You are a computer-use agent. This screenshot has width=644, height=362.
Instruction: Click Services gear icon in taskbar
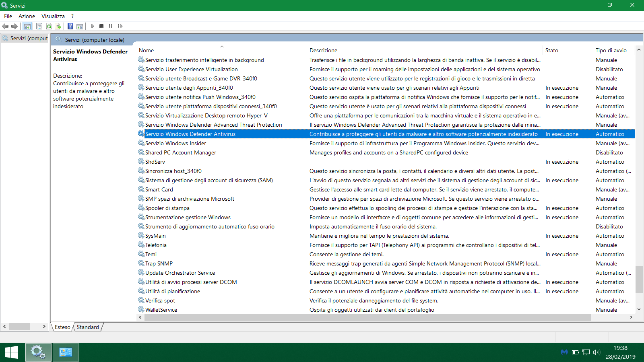[x=38, y=352]
